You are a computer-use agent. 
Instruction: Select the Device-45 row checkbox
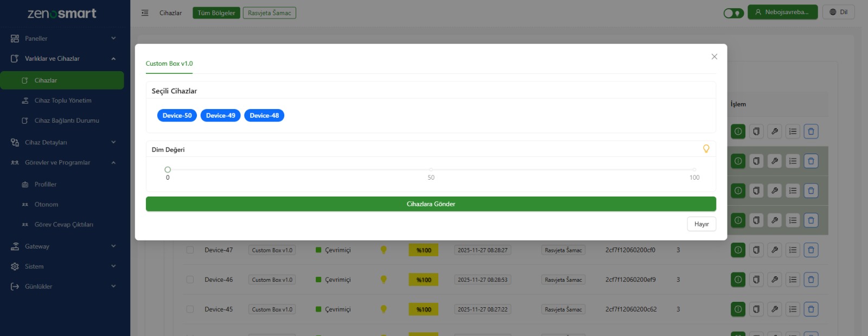[x=190, y=309]
